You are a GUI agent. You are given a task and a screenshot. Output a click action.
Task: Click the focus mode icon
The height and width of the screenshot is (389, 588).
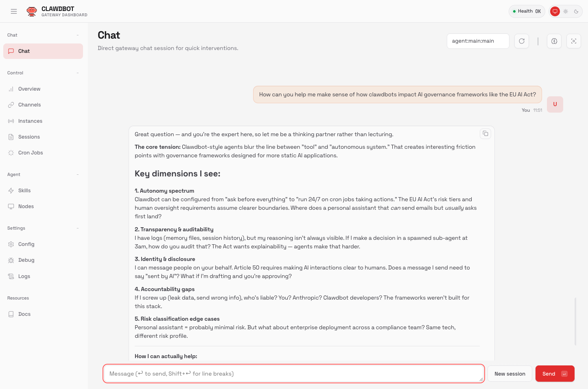point(574,41)
